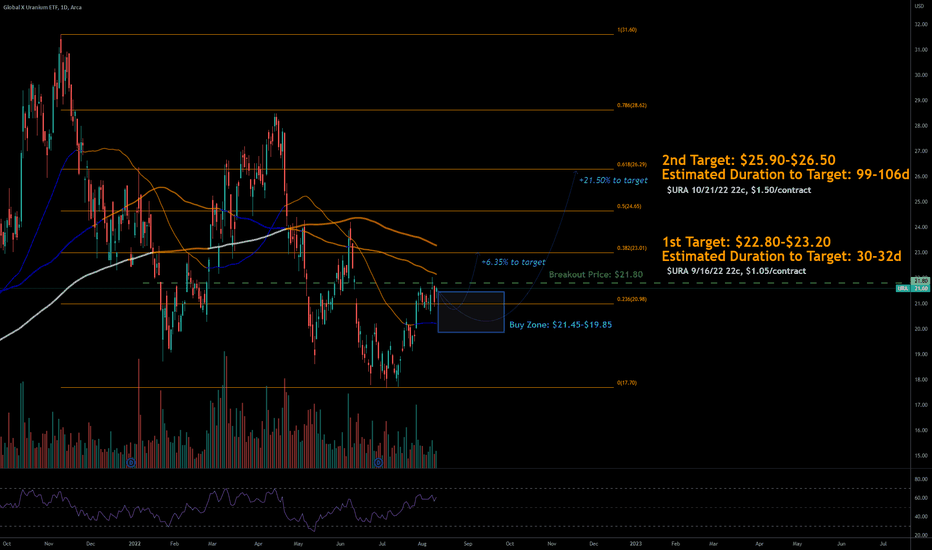Click the 15.00 price axis value
Image resolution: width=932 pixels, height=550 pixels.
(921, 455)
